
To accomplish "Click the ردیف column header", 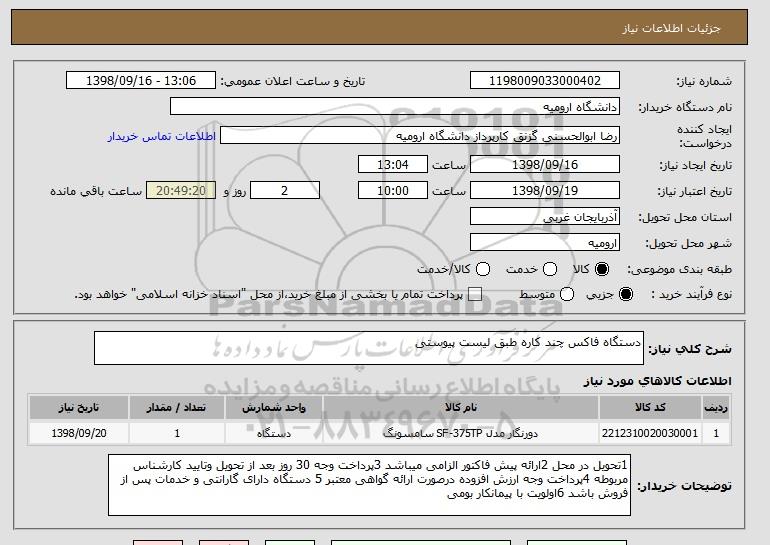I will tap(716, 408).
